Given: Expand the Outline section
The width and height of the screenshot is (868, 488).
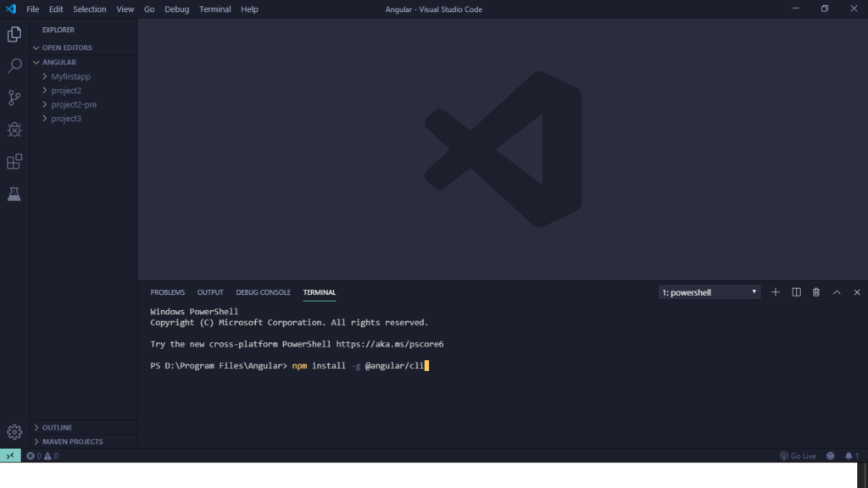Looking at the screenshot, I should pyautogui.click(x=84, y=427).
